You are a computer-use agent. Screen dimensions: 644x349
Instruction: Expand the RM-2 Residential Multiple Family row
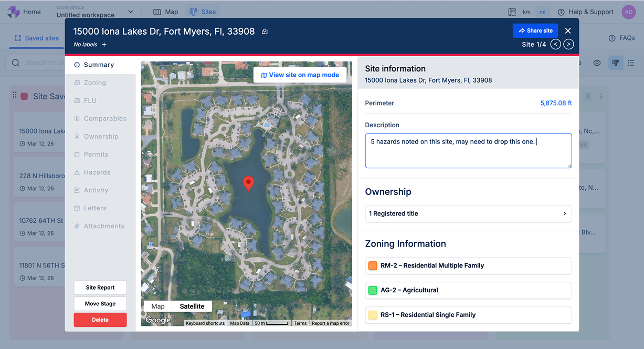(x=468, y=266)
